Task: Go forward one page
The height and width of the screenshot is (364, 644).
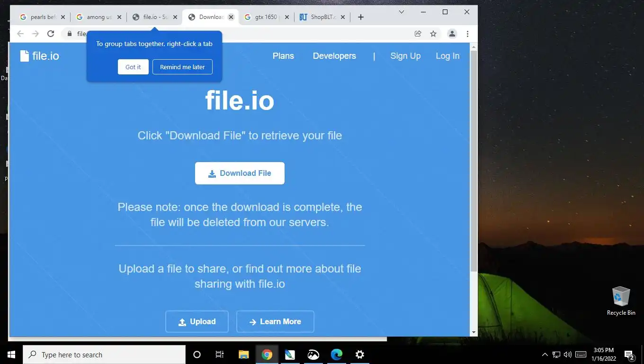Action: (x=35, y=34)
